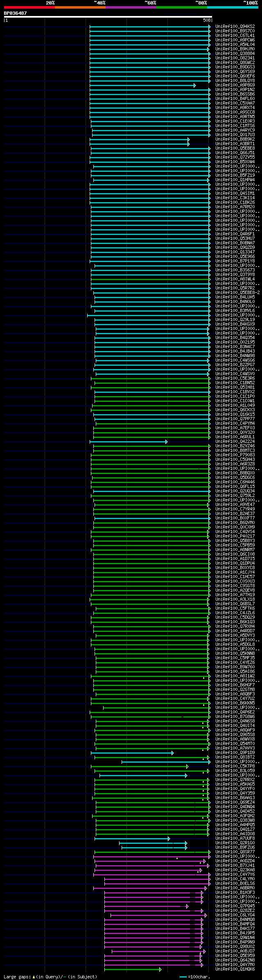Click hit label UniRef100_A8I1W2
The width and height of the screenshot is (262, 980).
[235, 676]
